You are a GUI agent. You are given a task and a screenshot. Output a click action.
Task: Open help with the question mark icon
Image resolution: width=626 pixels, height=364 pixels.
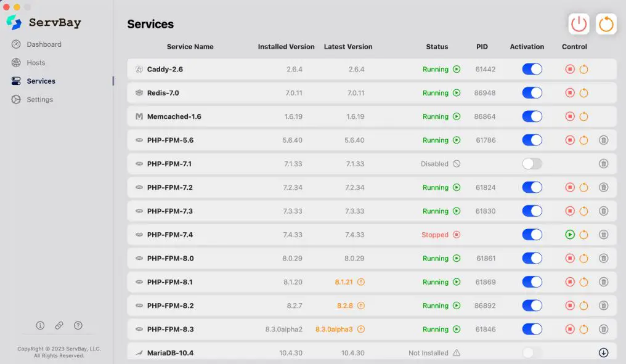(78, 325)
